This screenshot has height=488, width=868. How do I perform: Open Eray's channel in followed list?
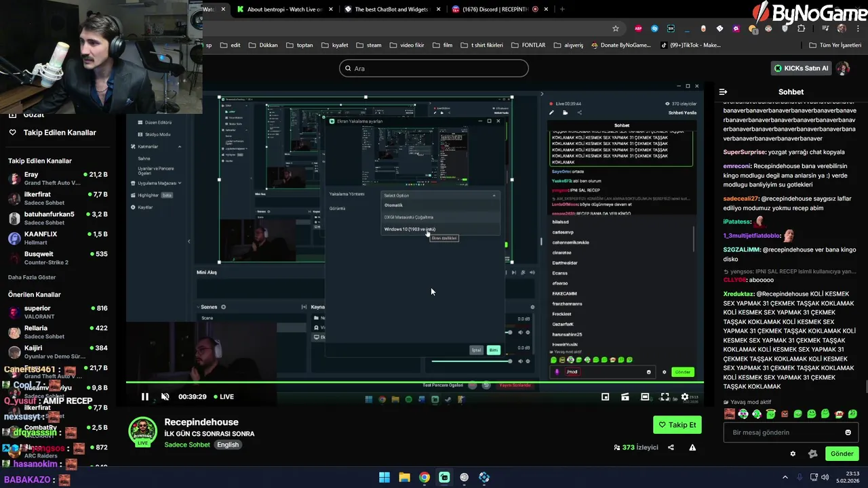tap(58, 178)
